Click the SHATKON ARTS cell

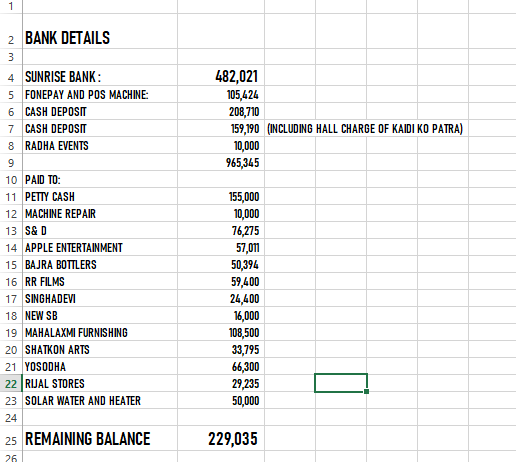point(100,349)
